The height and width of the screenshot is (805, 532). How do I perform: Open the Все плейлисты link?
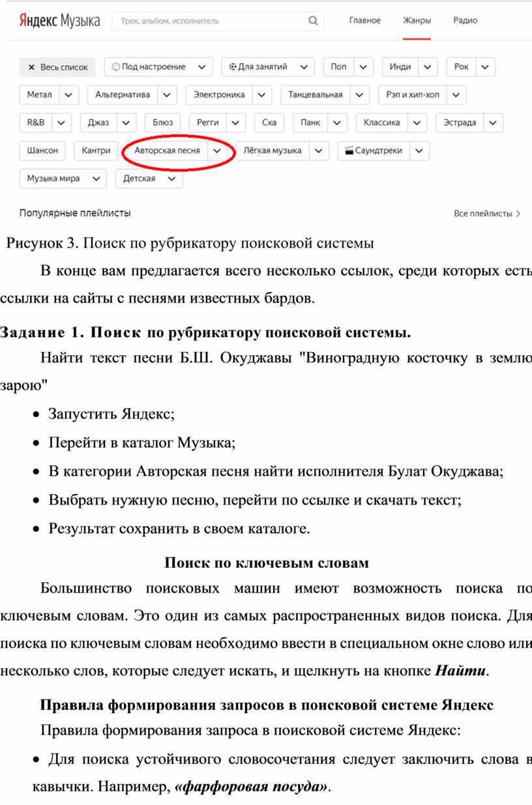click(487, 213)
